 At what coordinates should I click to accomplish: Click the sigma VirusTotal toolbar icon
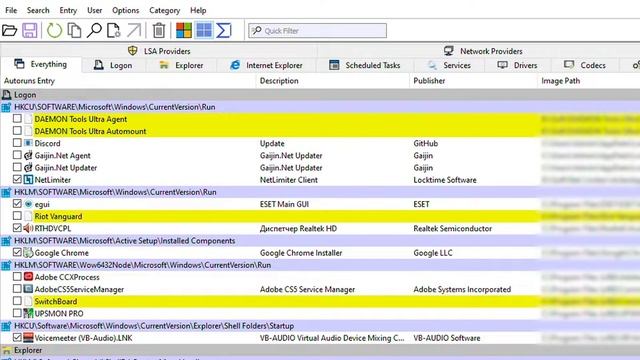(224, 31)
